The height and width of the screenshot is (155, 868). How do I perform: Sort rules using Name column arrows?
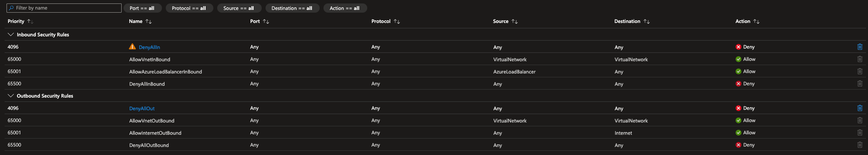coord(148,21)
